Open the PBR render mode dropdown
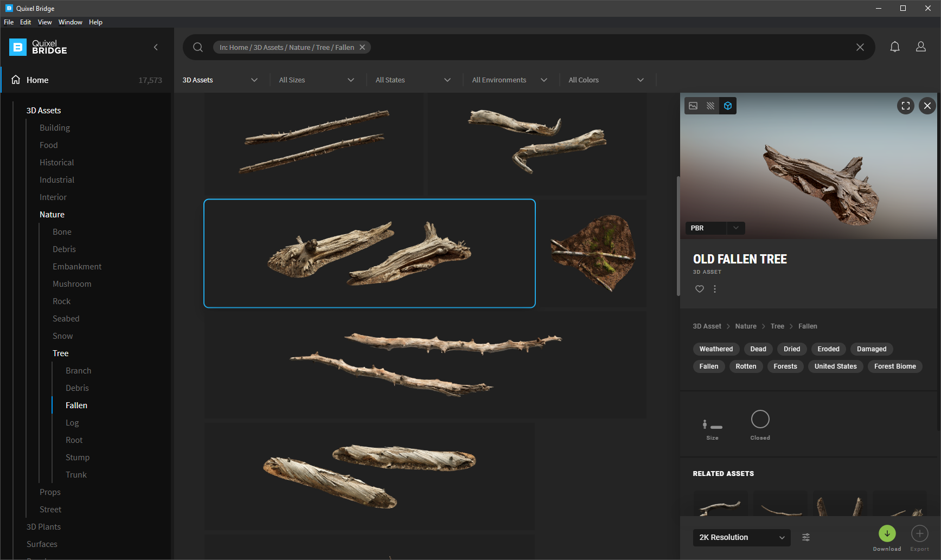The height and width of the screenshot is (560, 941). 715,228
